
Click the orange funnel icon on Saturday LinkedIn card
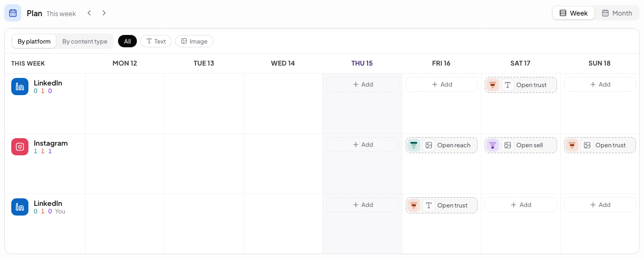tap(493, 85)
